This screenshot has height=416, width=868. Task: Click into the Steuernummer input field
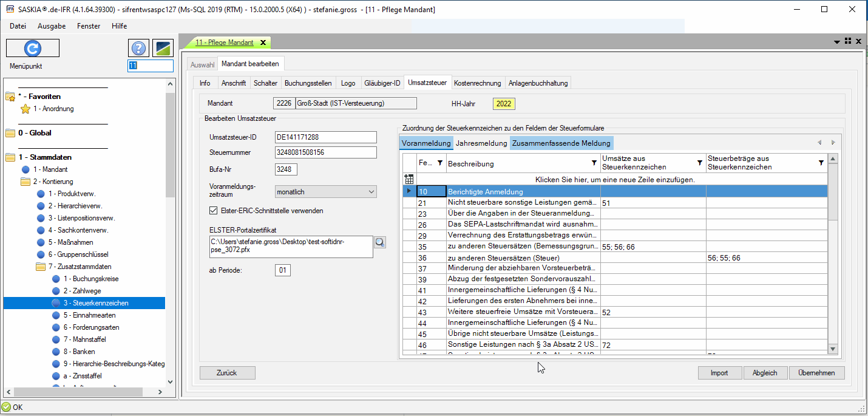[325, 152]
